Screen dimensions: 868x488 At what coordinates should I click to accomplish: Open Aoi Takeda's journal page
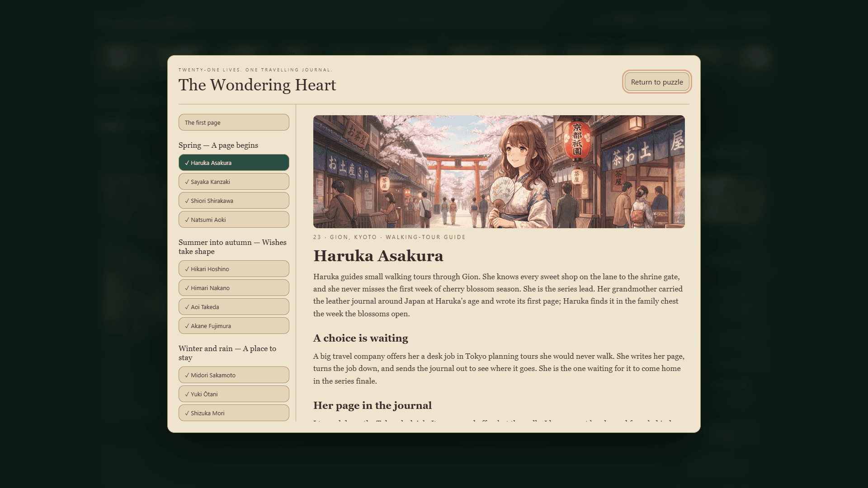point(234,307)
